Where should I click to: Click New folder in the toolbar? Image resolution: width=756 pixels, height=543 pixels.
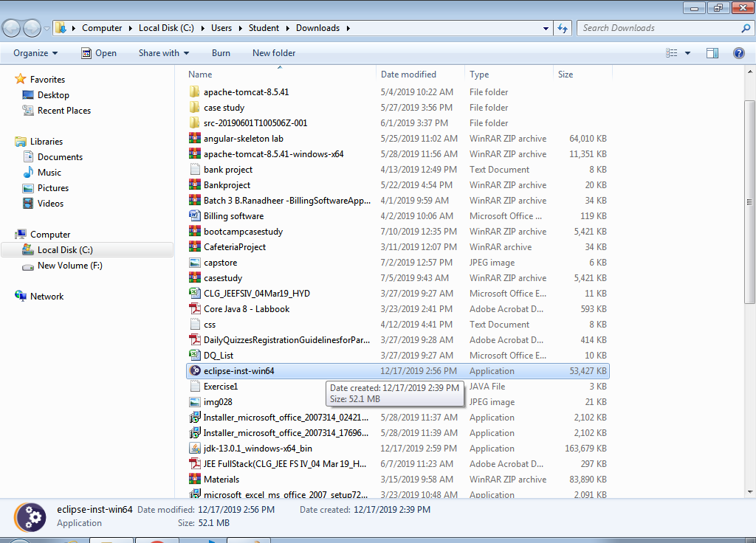[x=274, y=53]
